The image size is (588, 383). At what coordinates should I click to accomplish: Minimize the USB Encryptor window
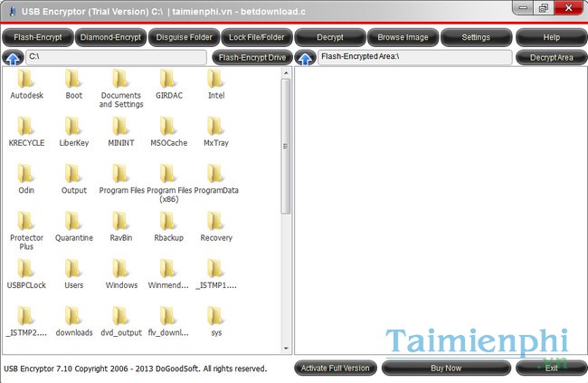pyautogui.click(x=524, y=8)
